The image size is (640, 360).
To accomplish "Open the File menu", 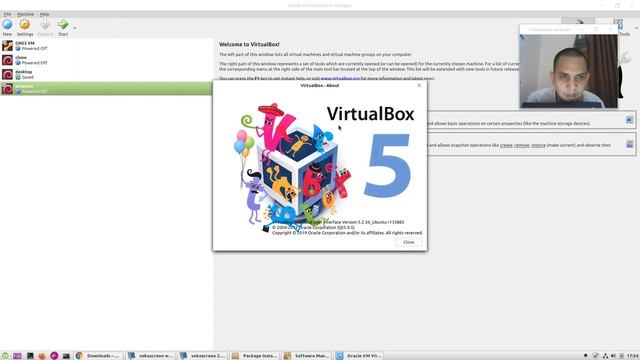I will coord(7,14).
